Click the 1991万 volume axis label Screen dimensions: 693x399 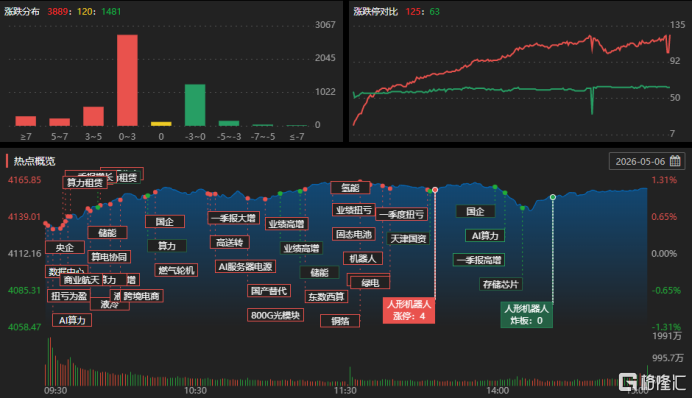click(667, 336)
